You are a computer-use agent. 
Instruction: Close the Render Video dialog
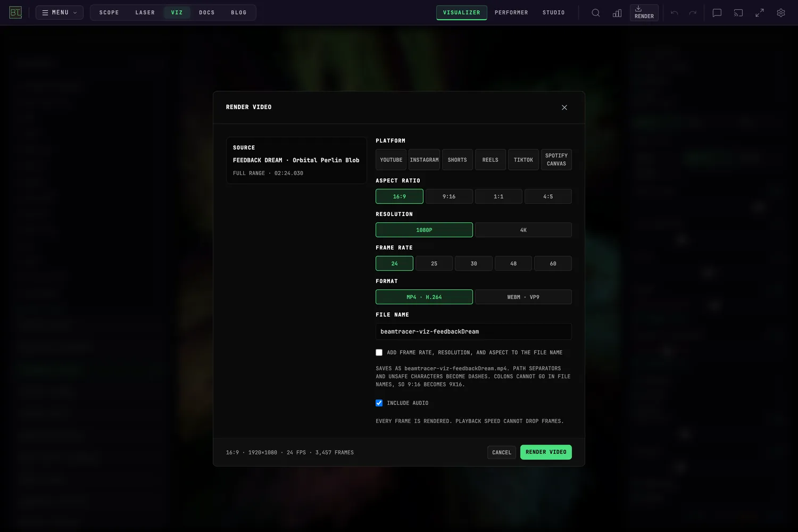[564, 107]
